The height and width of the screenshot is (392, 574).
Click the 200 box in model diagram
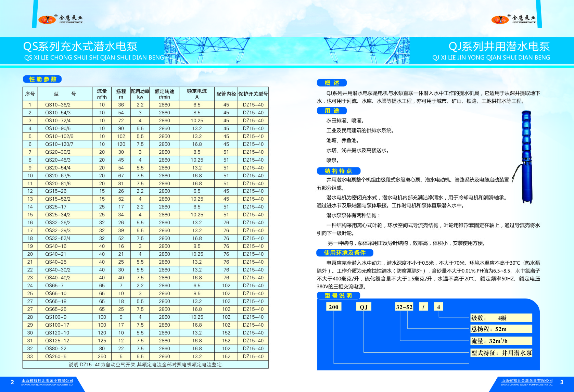point(334,307)
